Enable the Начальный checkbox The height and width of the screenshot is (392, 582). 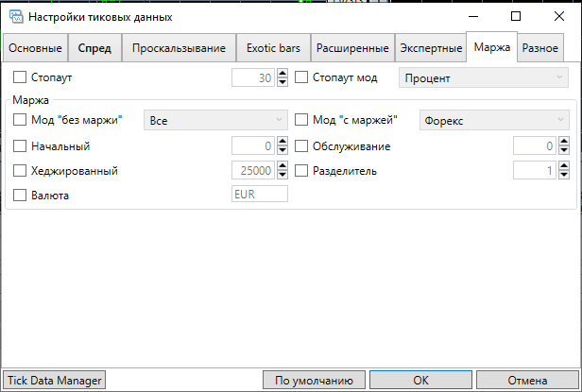pyautogui.click(x=20, y=145)
